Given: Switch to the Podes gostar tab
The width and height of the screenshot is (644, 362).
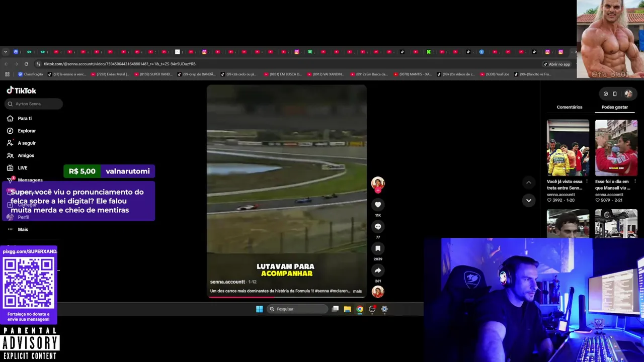Looking at the screenshot, I should (614, 107).
